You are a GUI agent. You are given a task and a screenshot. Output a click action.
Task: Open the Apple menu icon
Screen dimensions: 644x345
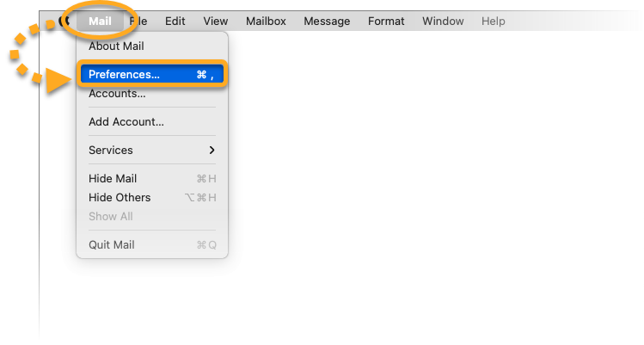pos(64,21)
